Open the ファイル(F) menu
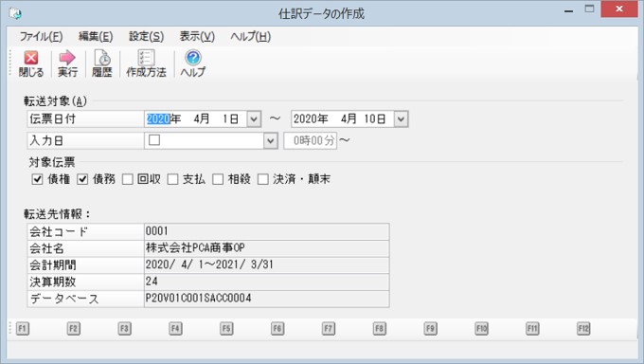The height and width of the screenshot is (364, 644). tap(41, 37)
